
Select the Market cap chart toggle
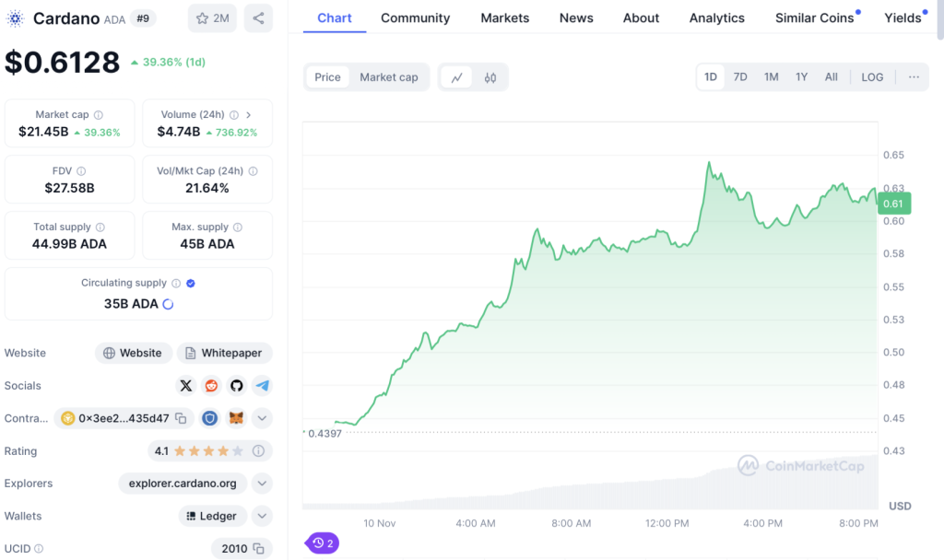tap(389, 77)
